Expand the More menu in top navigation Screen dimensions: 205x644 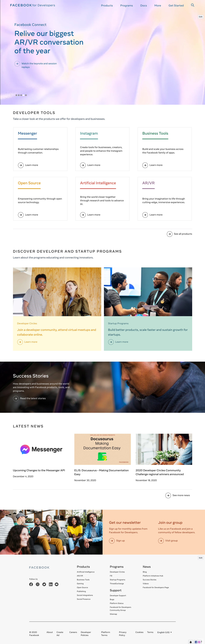[158, 5]
